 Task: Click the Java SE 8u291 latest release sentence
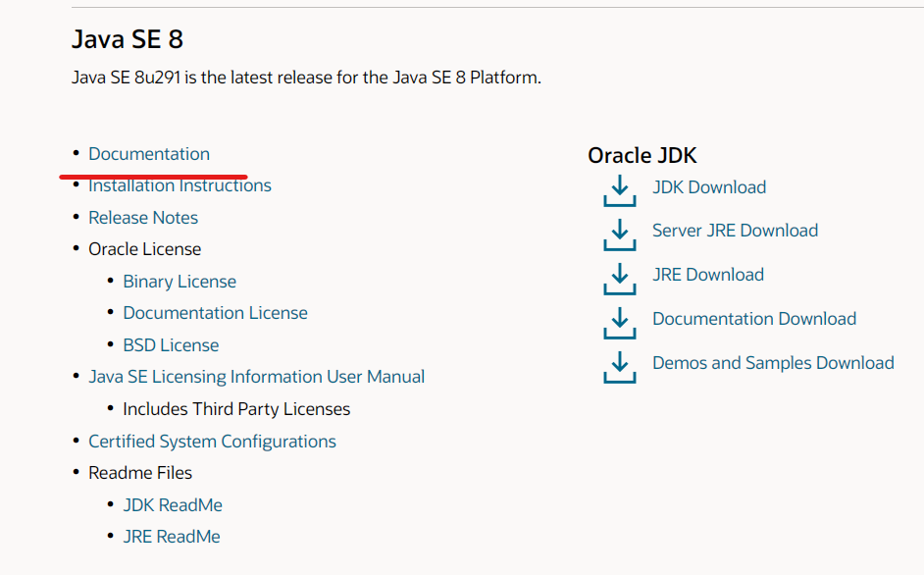306,78
